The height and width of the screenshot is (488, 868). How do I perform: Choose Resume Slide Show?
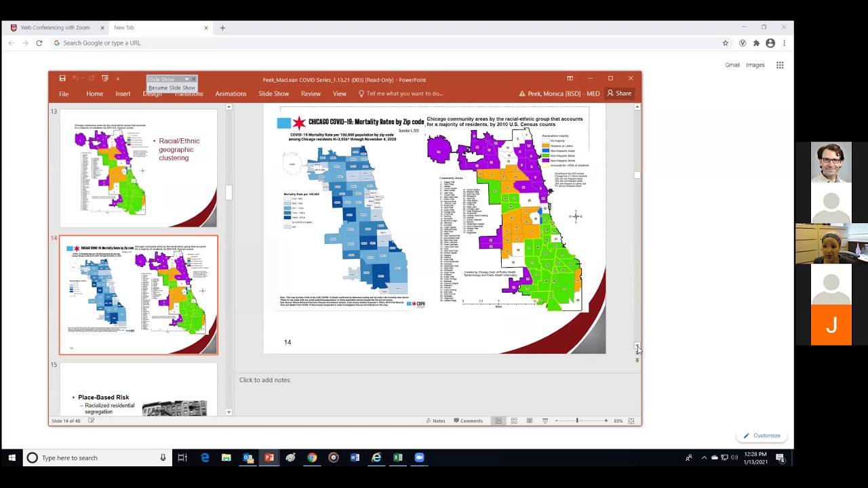(x=172, y=88)
